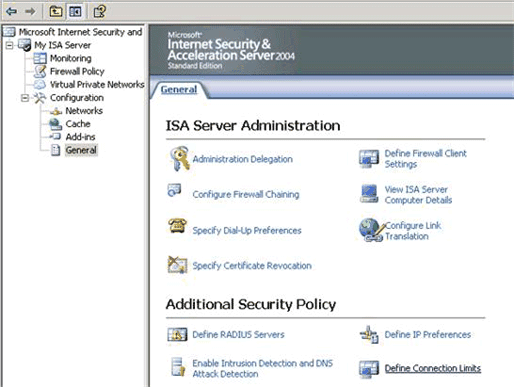Open Configure Firewall Chaining link
The width and height of the screenshot is (514, 387).
pos(246,194)
